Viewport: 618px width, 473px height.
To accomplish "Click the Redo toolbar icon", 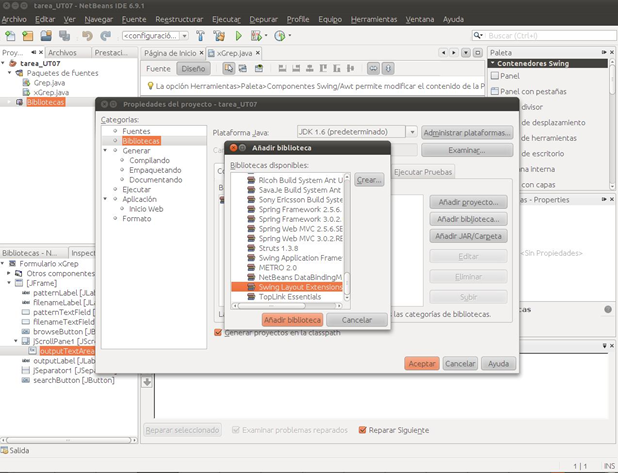I will (x=105, y=36).
